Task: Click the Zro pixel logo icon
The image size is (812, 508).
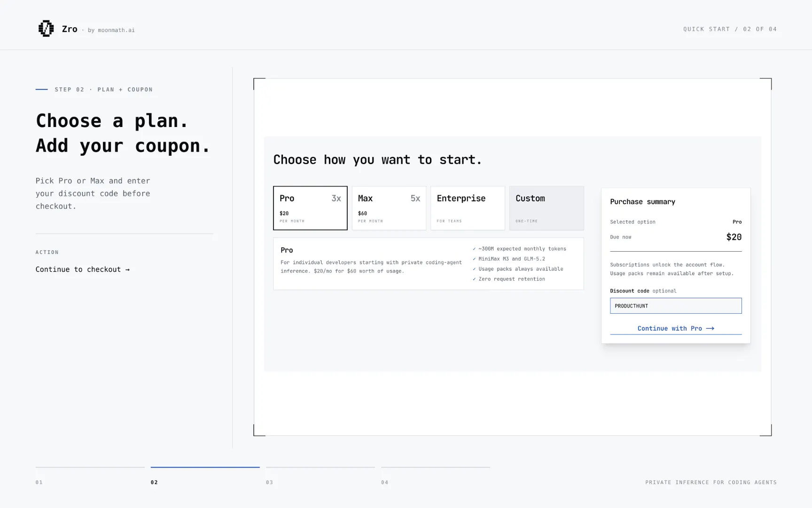Action: (x=46, y=29)
